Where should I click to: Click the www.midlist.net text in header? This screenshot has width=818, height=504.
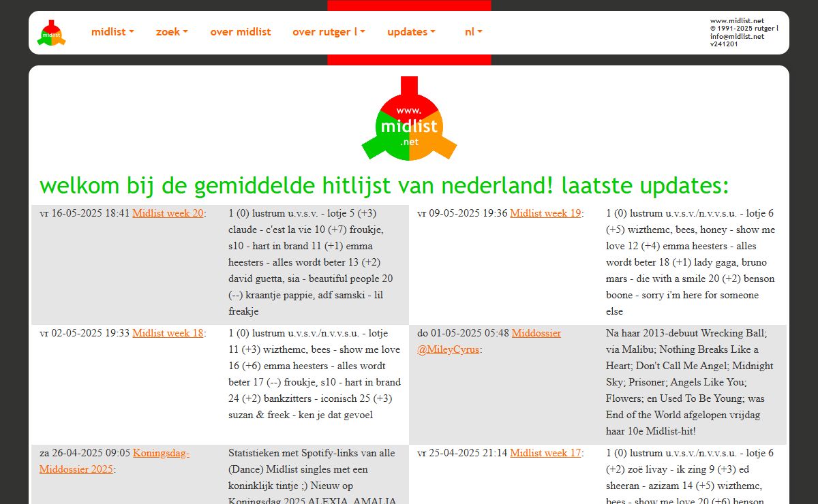(737, 21)
